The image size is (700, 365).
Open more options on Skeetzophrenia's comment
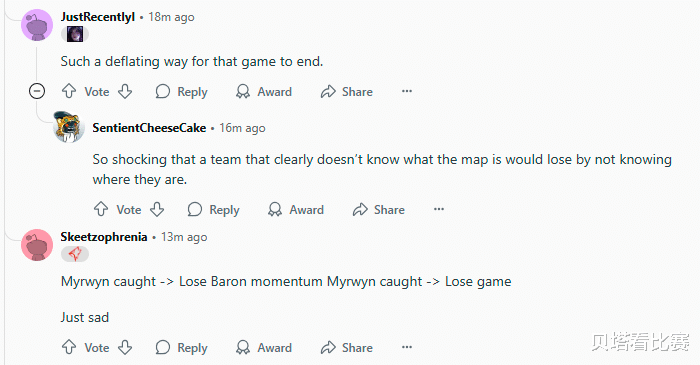point(407,347)
